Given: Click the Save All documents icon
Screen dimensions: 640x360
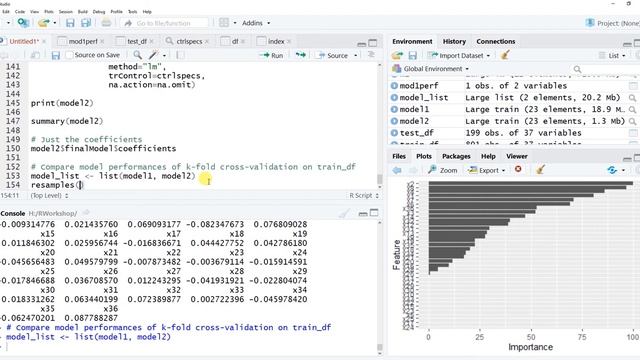Looking at the screenshot, I should (x=86, y=23).
